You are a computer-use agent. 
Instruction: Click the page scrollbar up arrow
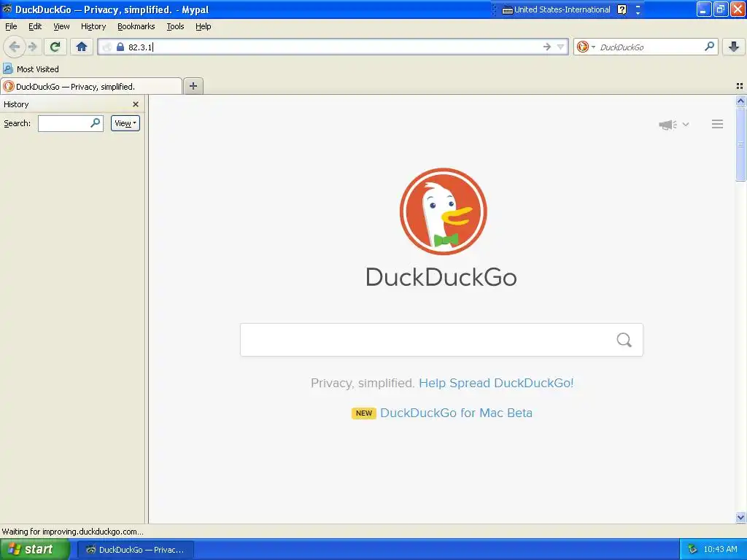(740, 101)
